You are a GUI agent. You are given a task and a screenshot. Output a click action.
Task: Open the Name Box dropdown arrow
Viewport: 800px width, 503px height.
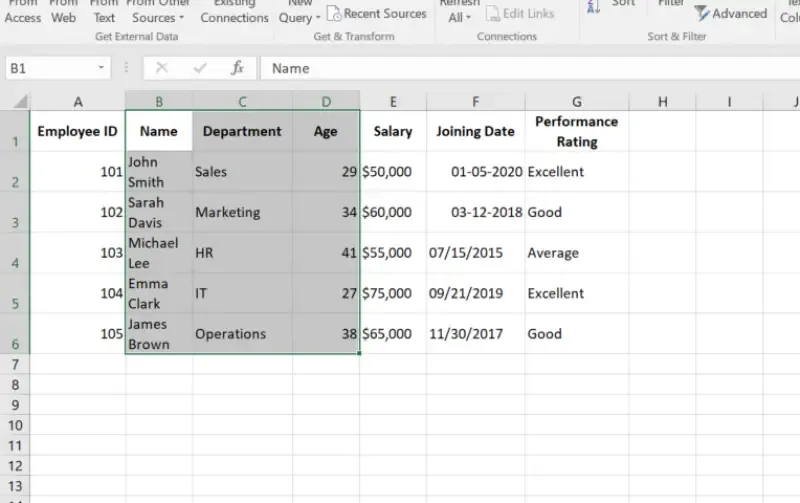click(101, 68)
